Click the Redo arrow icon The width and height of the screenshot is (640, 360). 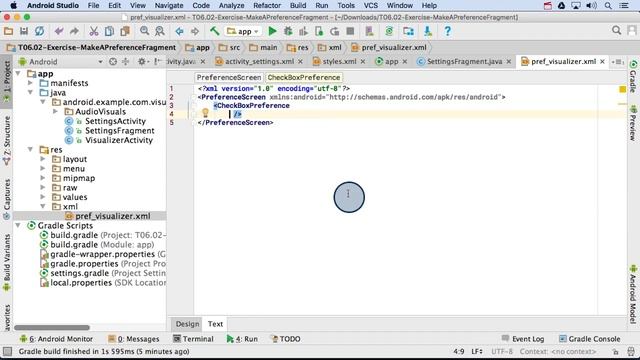pos(74,31)
